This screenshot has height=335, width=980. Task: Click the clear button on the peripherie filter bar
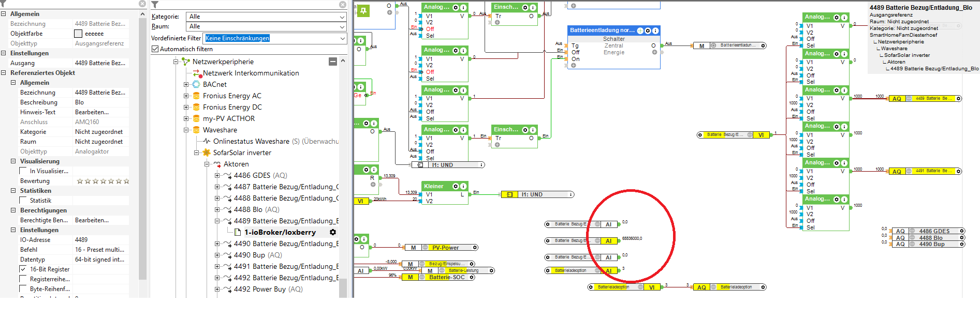pyautogui.click(x=342, y=5)
